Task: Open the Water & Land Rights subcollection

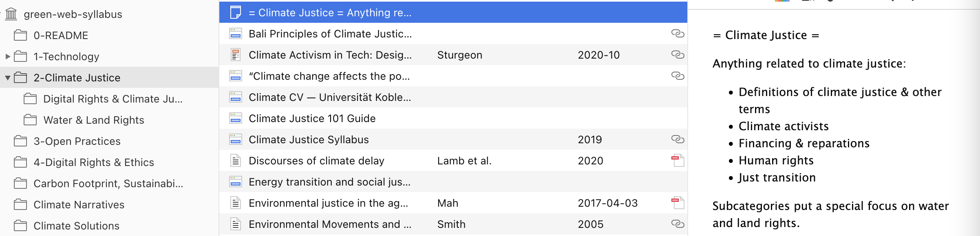Action: [94, 120]
